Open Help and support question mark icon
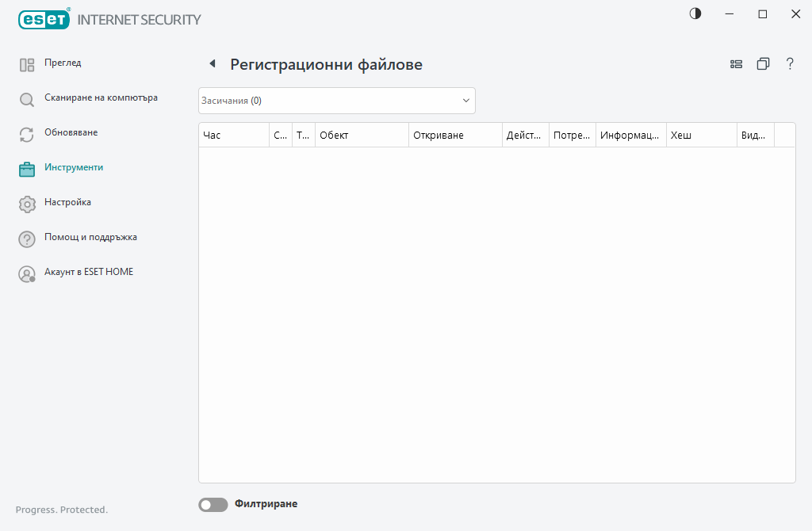 [x=26, y=239]
